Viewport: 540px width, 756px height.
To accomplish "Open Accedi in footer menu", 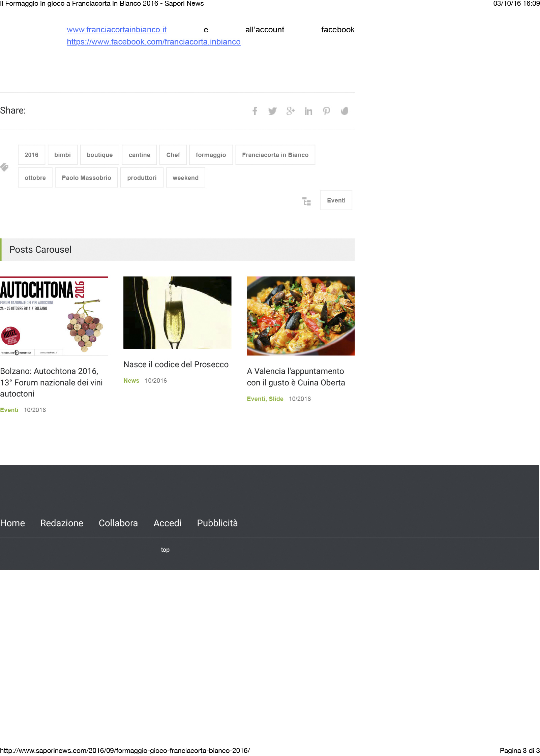I will (168, 523).
